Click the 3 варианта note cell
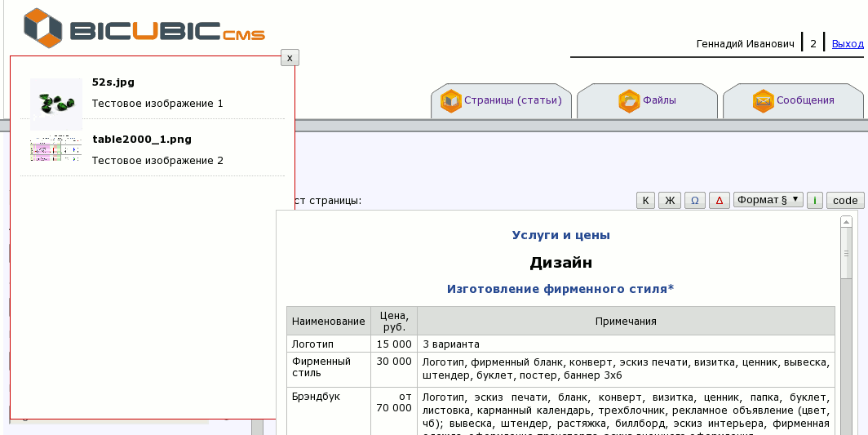Screen dimensions: 868x435 tap(626, 344)
